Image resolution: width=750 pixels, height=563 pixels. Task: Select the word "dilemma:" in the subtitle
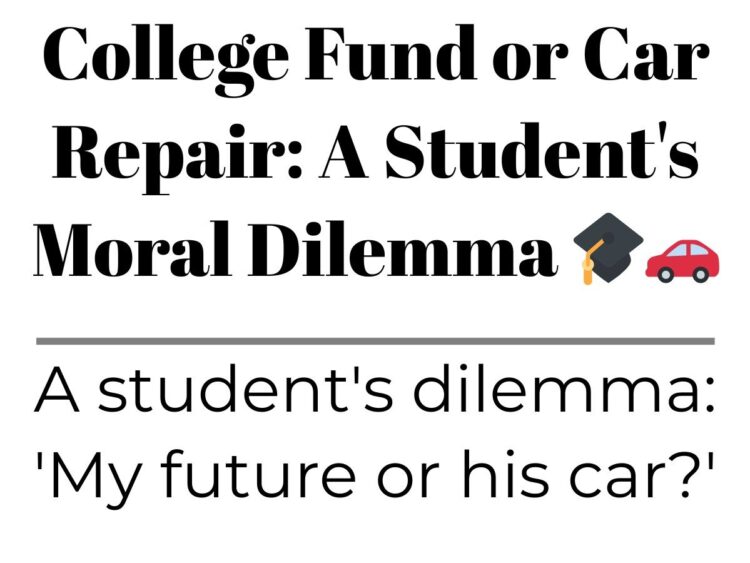pyautogui.click(x=564, y=389)
